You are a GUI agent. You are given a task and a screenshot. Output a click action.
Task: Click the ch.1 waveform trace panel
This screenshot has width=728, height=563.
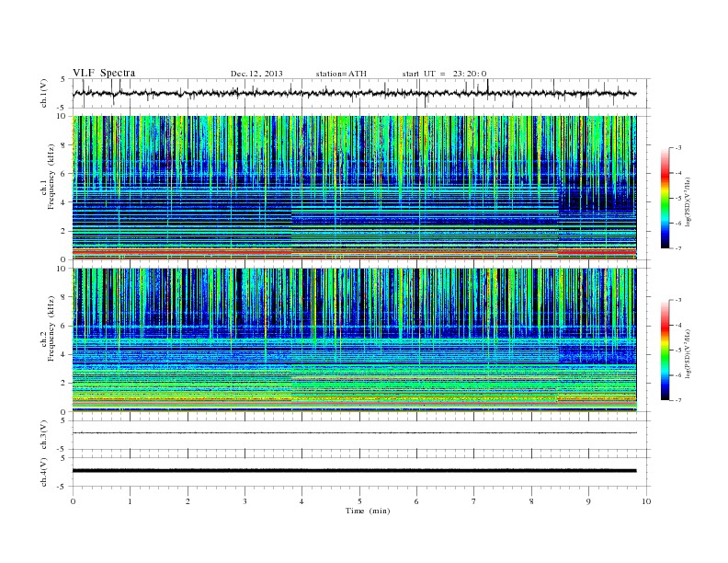tap(361, 93)
